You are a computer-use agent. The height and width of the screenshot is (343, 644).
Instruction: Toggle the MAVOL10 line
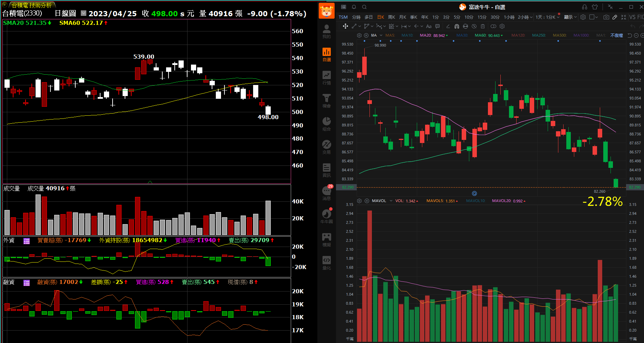(x=476, y=201)
